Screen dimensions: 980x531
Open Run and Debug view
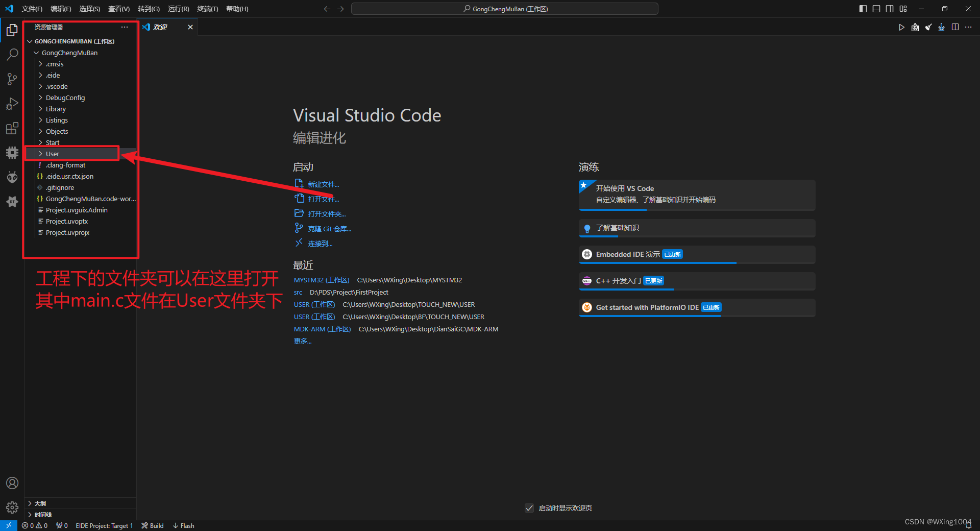click(x=12, y=104)
